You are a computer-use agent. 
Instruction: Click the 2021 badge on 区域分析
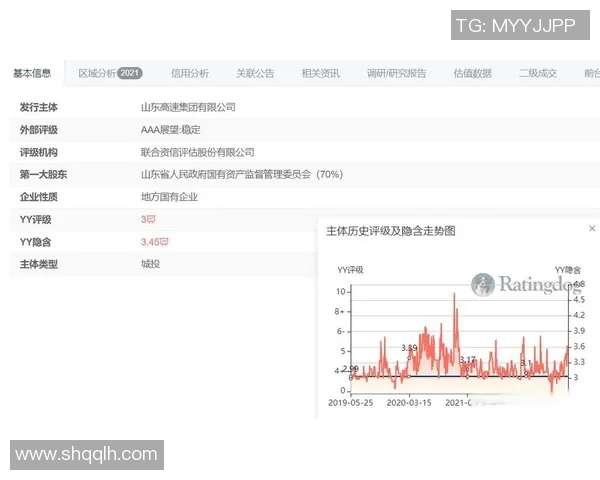point(130,73)
